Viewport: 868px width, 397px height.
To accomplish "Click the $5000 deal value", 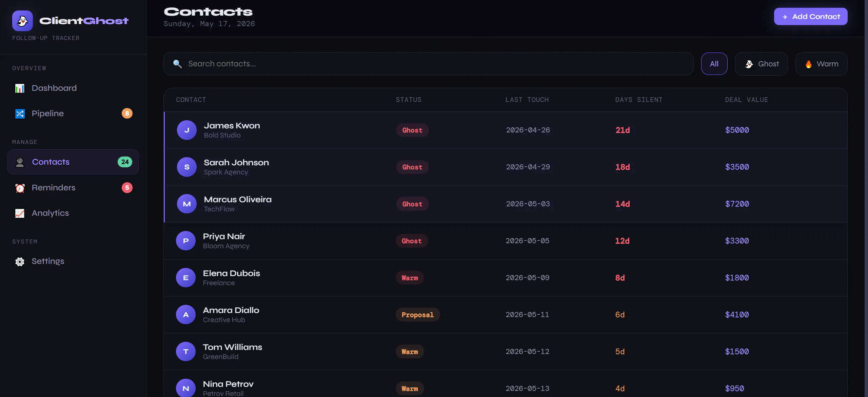I will tap(737, 130).
